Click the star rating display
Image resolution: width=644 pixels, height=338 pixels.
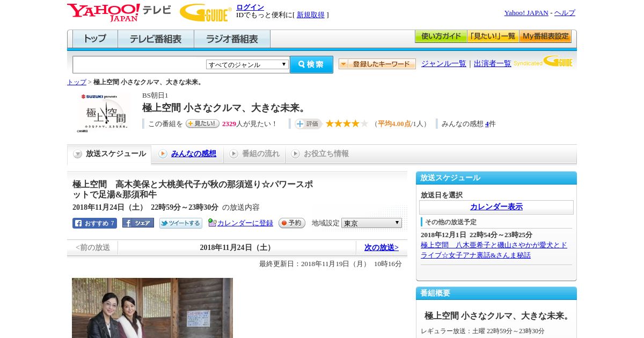click(x=347, y=123)
